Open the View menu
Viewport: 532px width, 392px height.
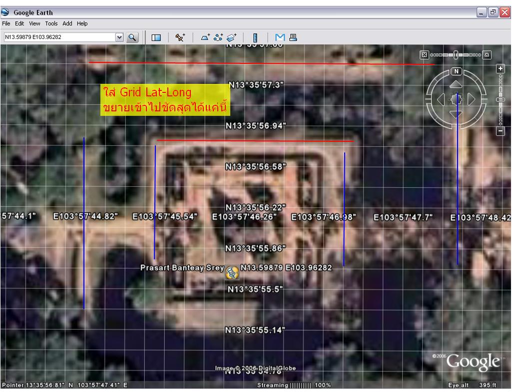coord(34,23)
